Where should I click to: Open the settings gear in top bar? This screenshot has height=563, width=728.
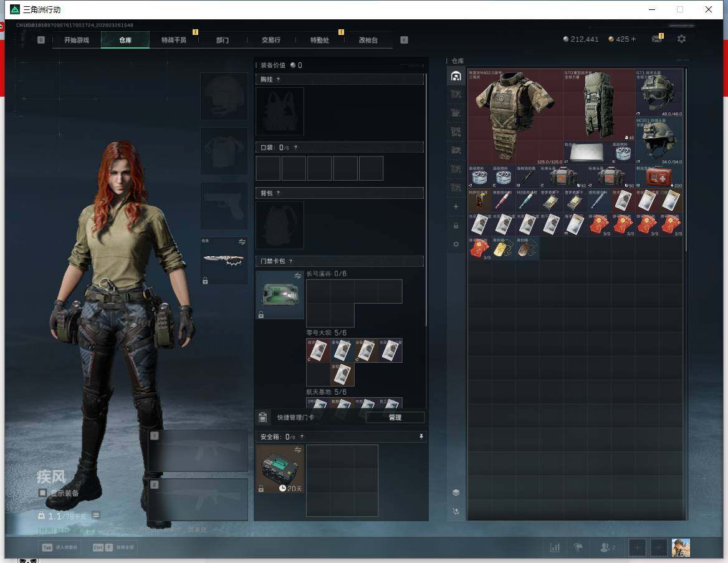[681, 39]
